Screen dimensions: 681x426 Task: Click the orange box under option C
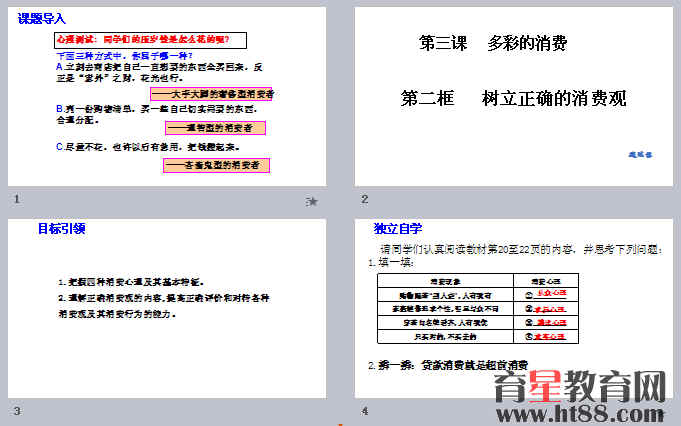[216, 165]
